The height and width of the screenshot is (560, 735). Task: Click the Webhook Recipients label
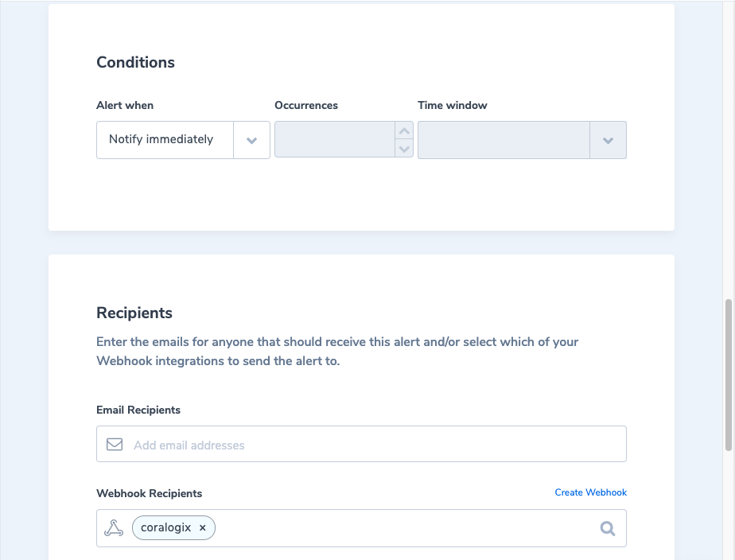click(x=150, y=494)
